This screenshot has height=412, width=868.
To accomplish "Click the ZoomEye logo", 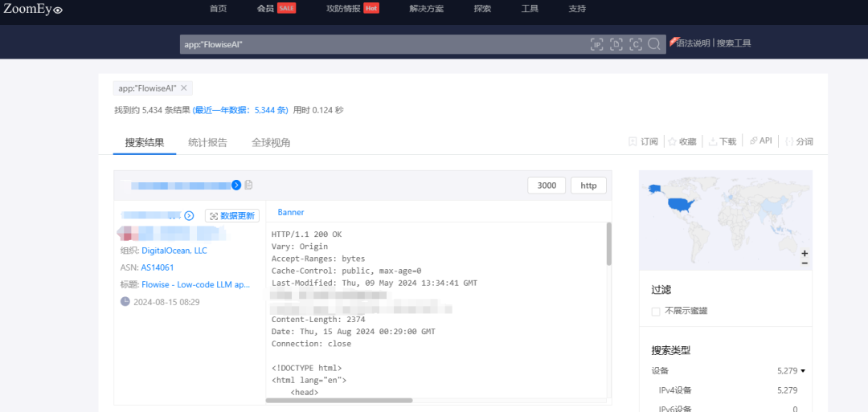I will (33, 8).
